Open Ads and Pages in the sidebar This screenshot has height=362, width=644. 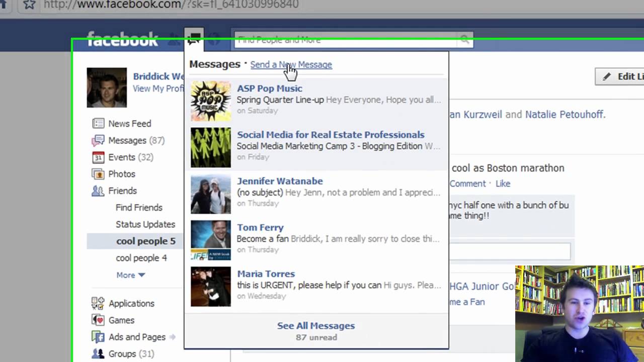(x=137, y=337)
